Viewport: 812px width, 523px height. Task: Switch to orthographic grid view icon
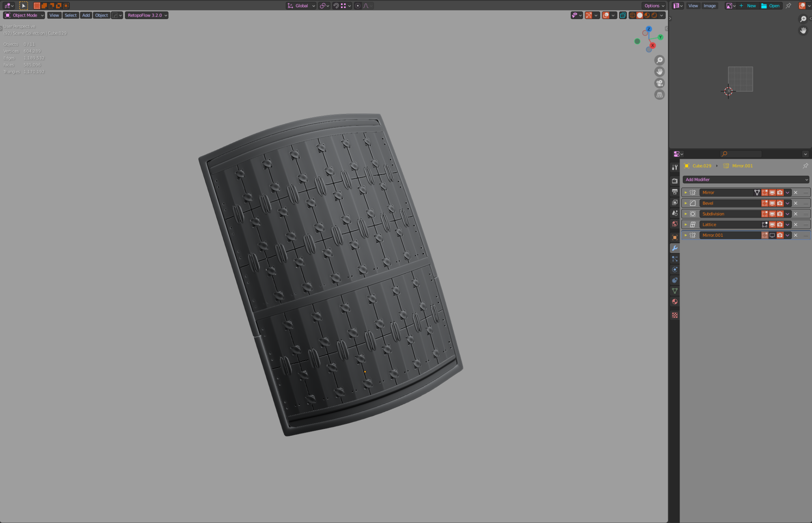click(x=660, y=95)
